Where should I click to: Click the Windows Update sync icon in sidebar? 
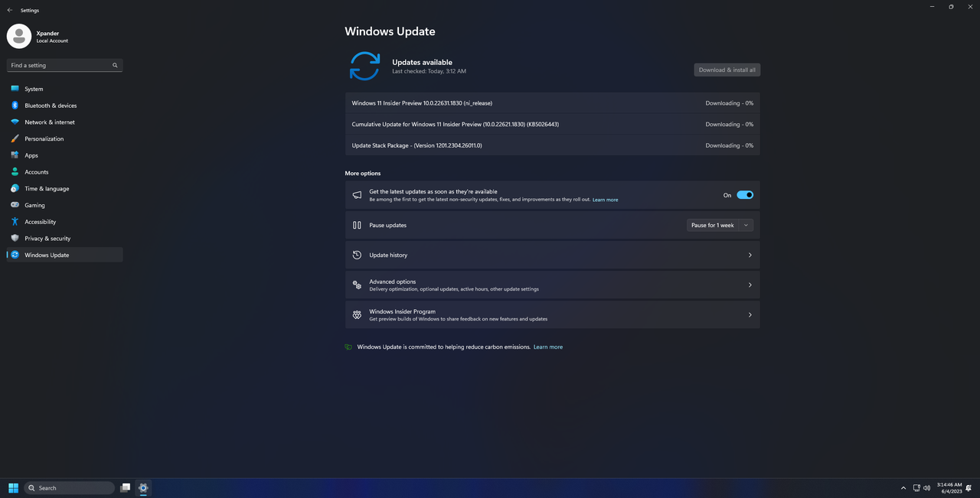coord(15,255)
